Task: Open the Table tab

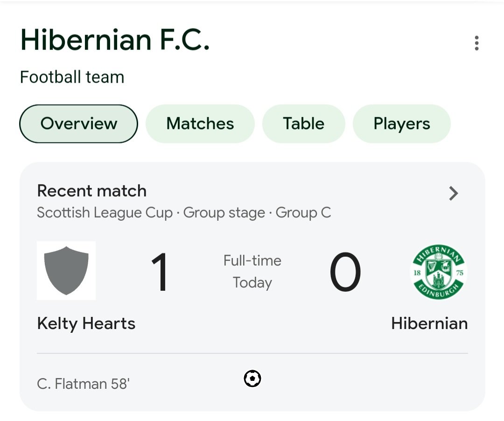Action: tap(303, 124)
